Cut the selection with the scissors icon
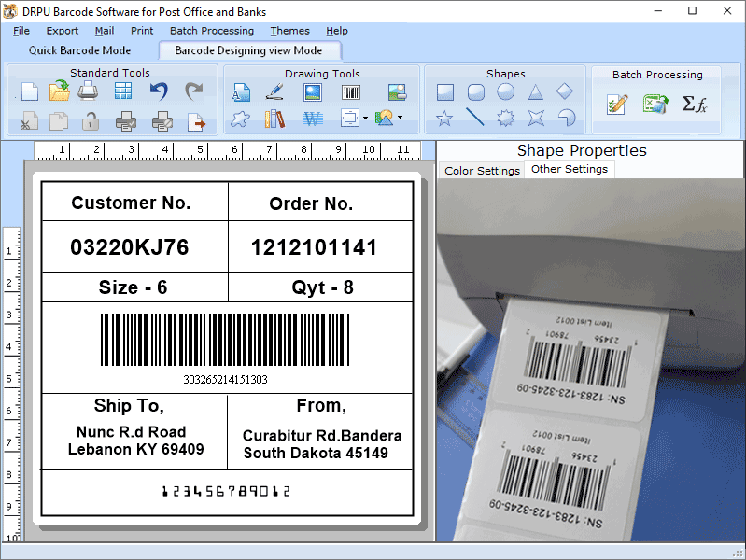746x560 pixels. (x=30, y=121)
